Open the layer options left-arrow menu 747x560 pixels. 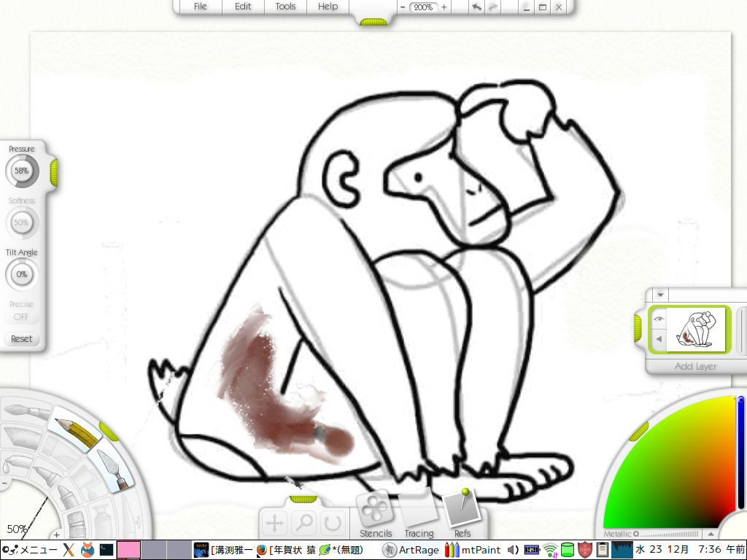point(659,339)
